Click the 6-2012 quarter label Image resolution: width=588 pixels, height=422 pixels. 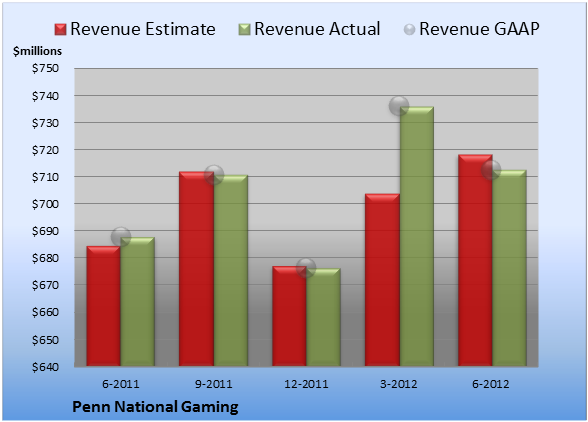click(491, 384)
